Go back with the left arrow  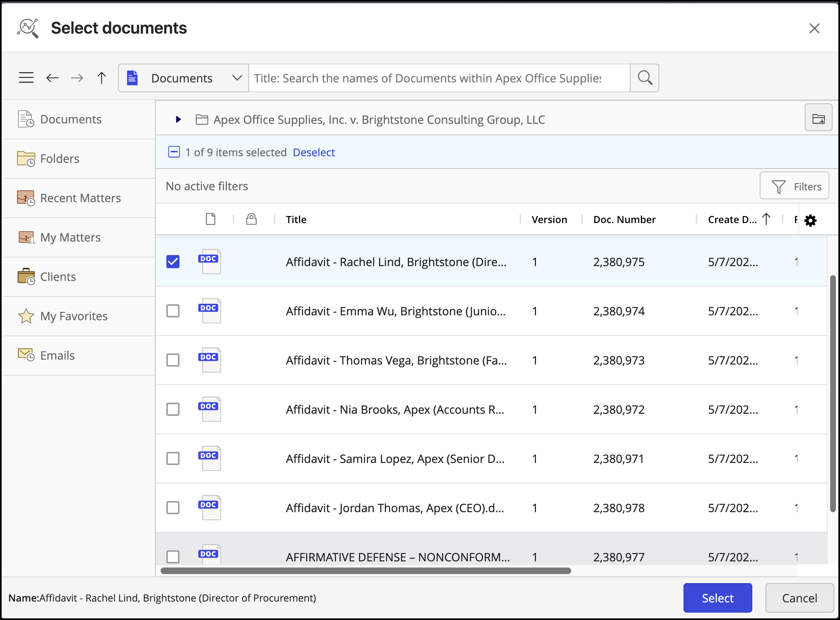click(x=52, y=78)
